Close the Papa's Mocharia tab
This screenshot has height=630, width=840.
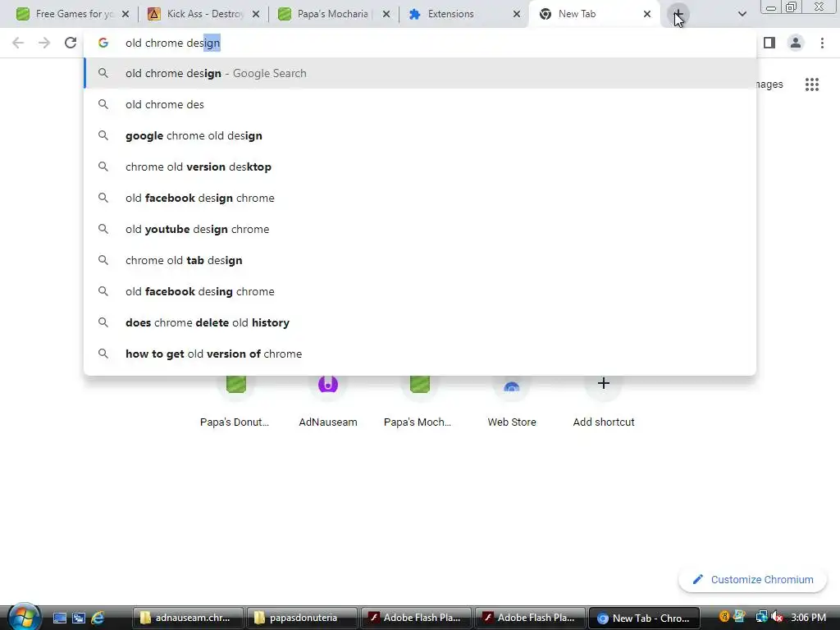pyautogui.click(x=386, y=14)
